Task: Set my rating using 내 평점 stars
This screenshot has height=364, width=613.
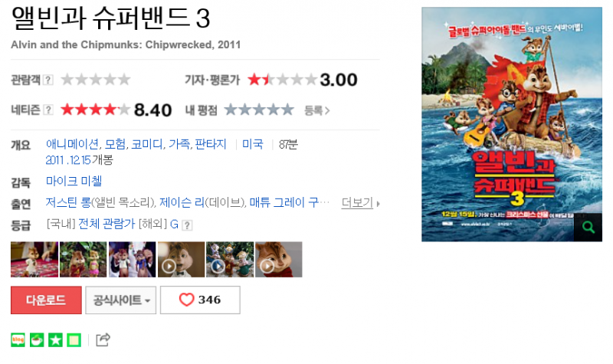Action: (259, 110)
